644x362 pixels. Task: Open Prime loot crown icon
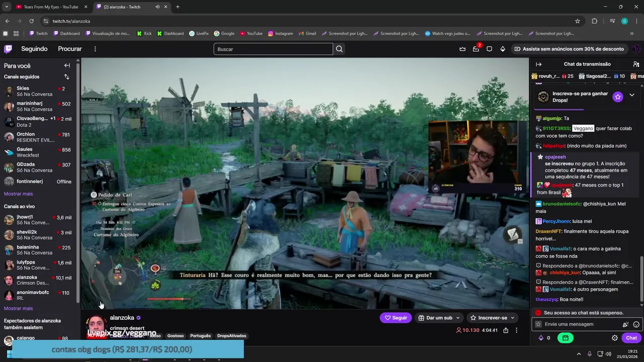pos(462,49)
